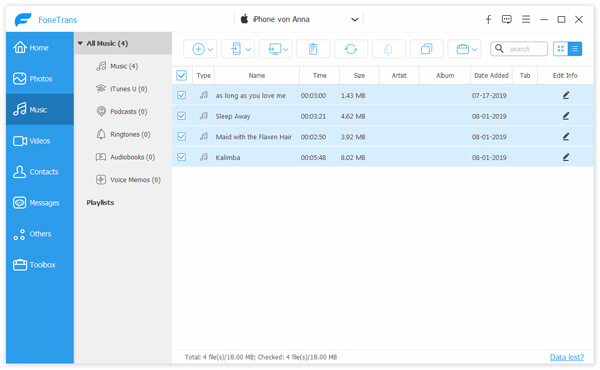Screen dimensions: 600x370
Task: Open the Add dropdown arrow
Action: 210,49
